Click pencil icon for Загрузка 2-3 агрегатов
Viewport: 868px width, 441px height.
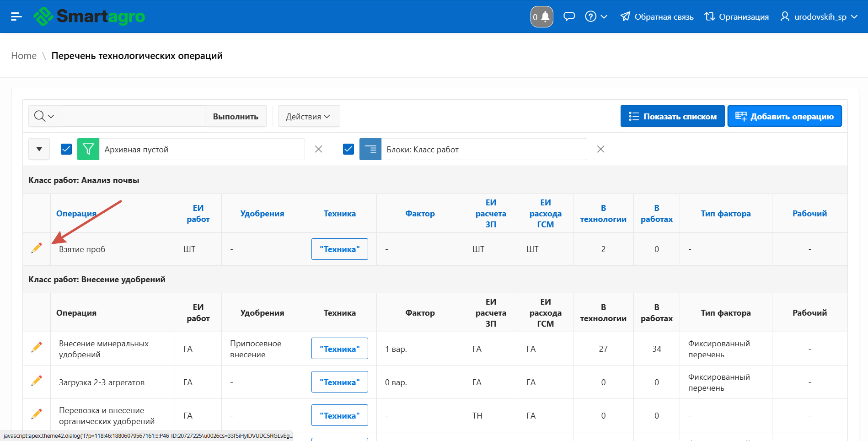(37, 381)
